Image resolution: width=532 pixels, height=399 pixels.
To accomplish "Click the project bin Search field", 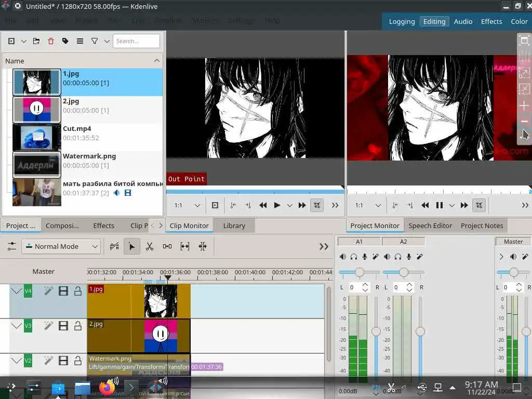I will click(x=136, y=41).
